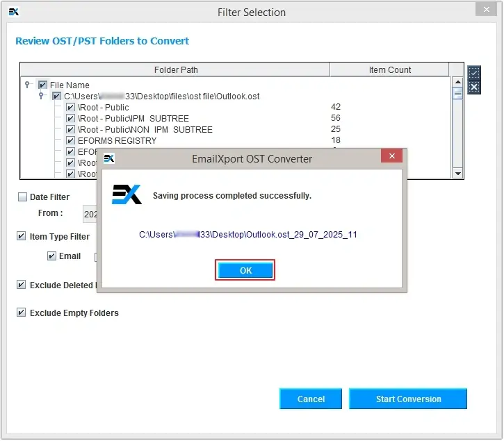Image resolution: width=504 pixels, height=441 pixels.
Task: Click the select-all checkmark icon beside folder list
Action: pos(473,73)
